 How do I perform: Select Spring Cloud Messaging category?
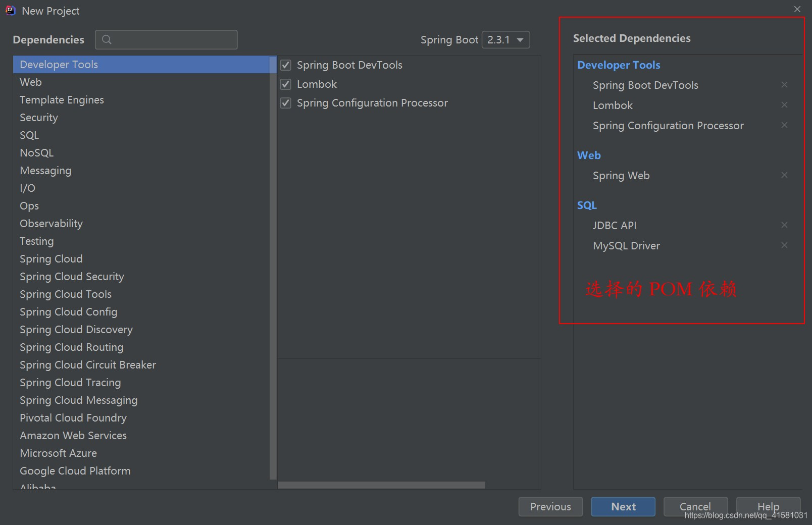coord(141,400)
